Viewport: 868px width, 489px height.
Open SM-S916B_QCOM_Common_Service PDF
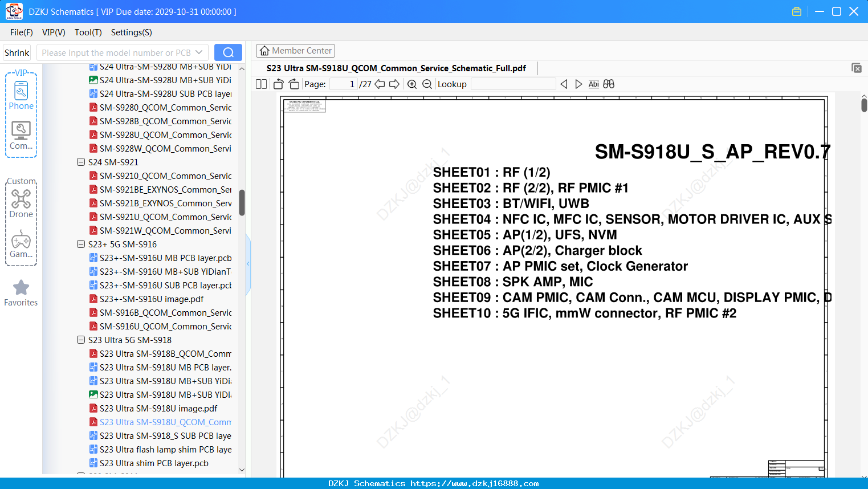click(x=161, y=312)
